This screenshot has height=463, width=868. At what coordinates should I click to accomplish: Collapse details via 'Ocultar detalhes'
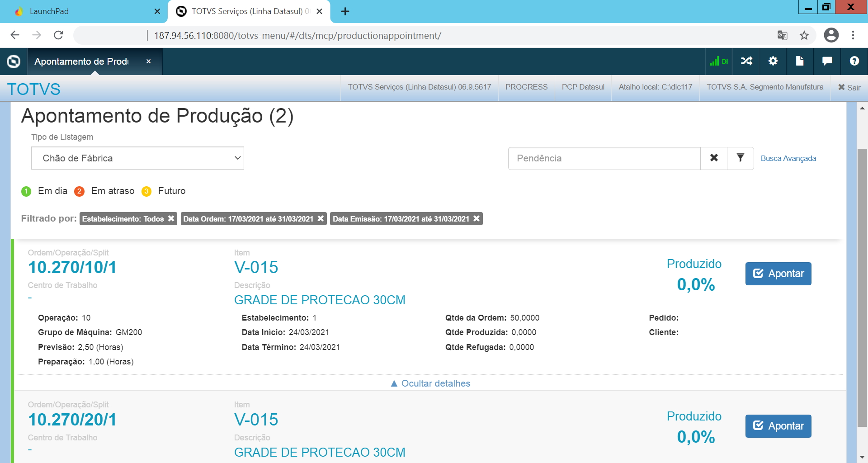pos(430,383)
